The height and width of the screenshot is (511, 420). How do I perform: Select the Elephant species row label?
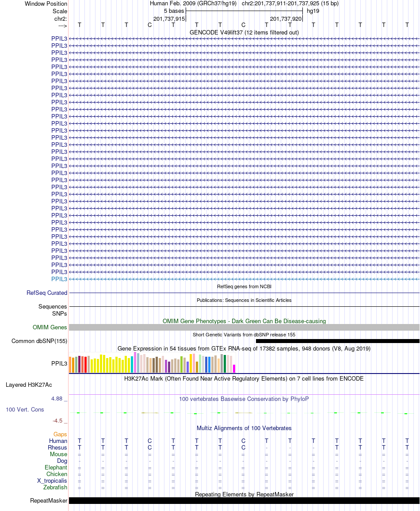pyautogui.click(x=56, y=467)
